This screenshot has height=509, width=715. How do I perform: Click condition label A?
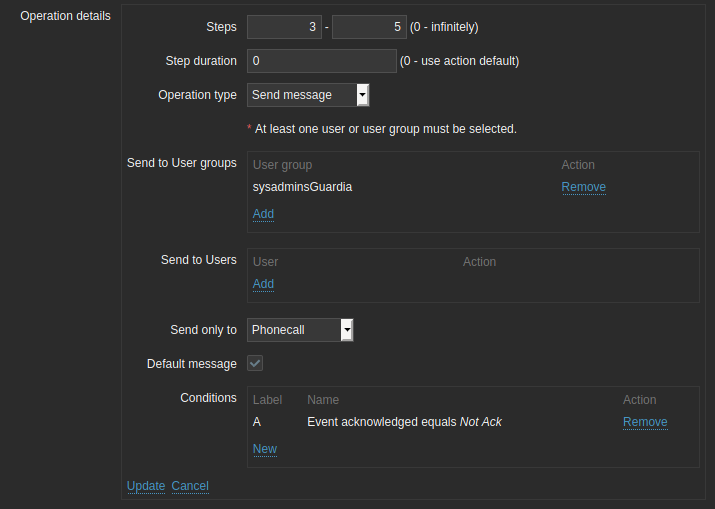pyautogui.click(x=257, y=422)
